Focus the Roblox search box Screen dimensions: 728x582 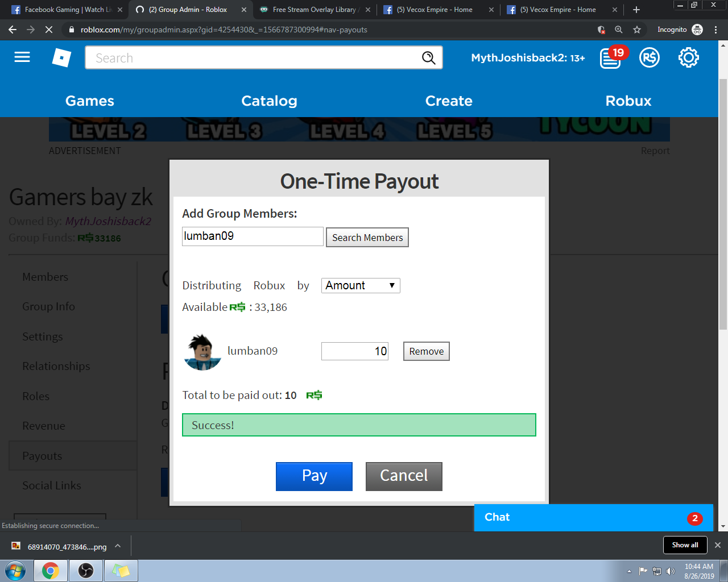coord(253,57)
